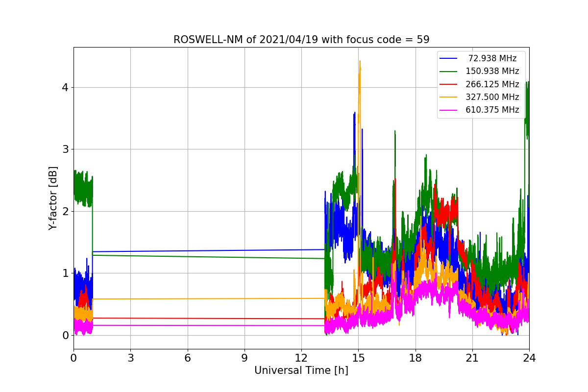The width and height of the screenshot is (588, 392).
Task: Click x-axis tick label 12
Action: [301, 358]
